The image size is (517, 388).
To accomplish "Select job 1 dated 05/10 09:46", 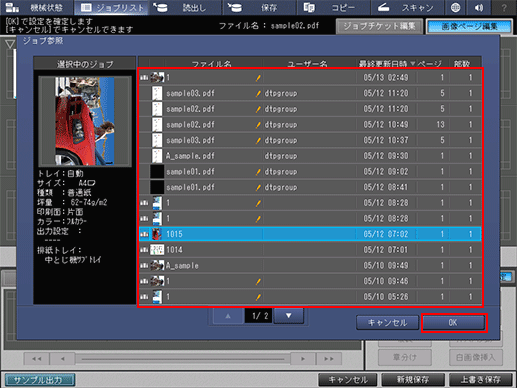I will click(x=310, y=281).
